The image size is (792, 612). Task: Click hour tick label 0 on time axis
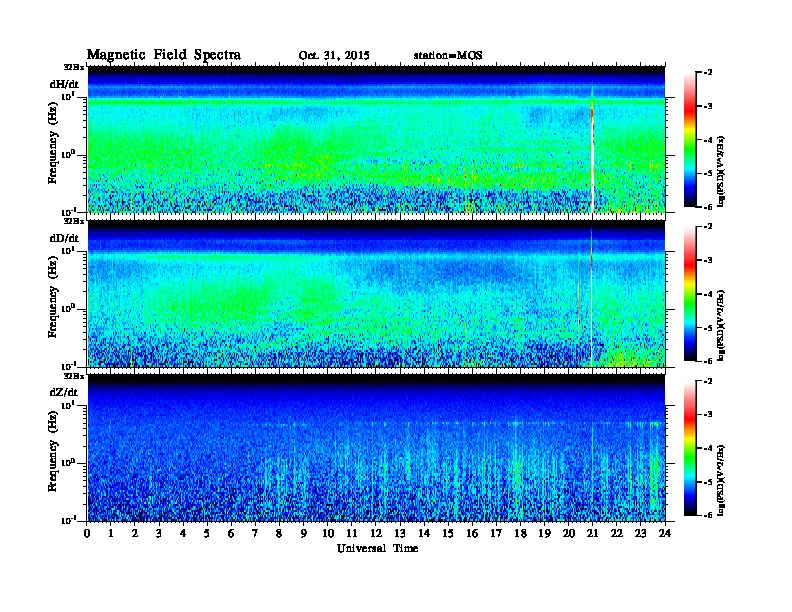pos(87,533)
